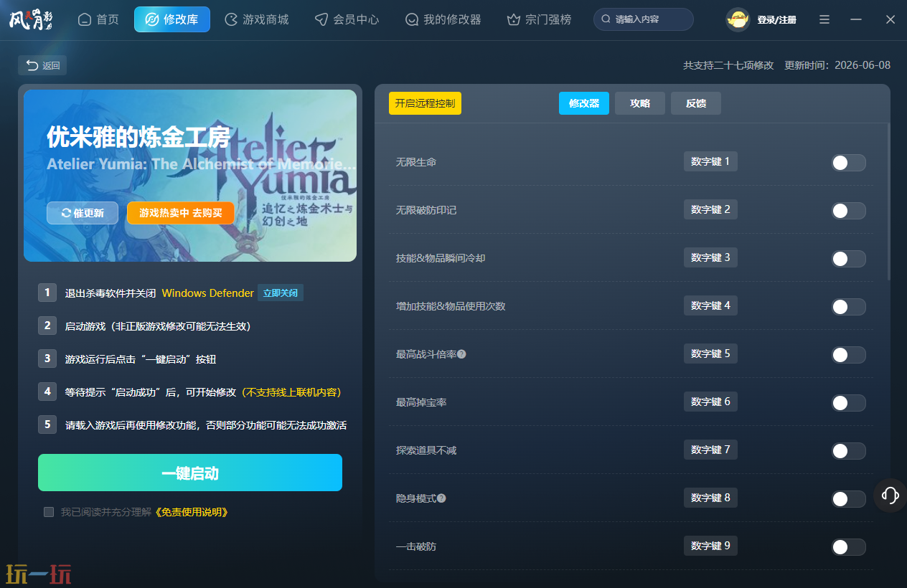Click 登录/注册 link
The width and height of the screenshot is (907, 588).
click(776, 20)
